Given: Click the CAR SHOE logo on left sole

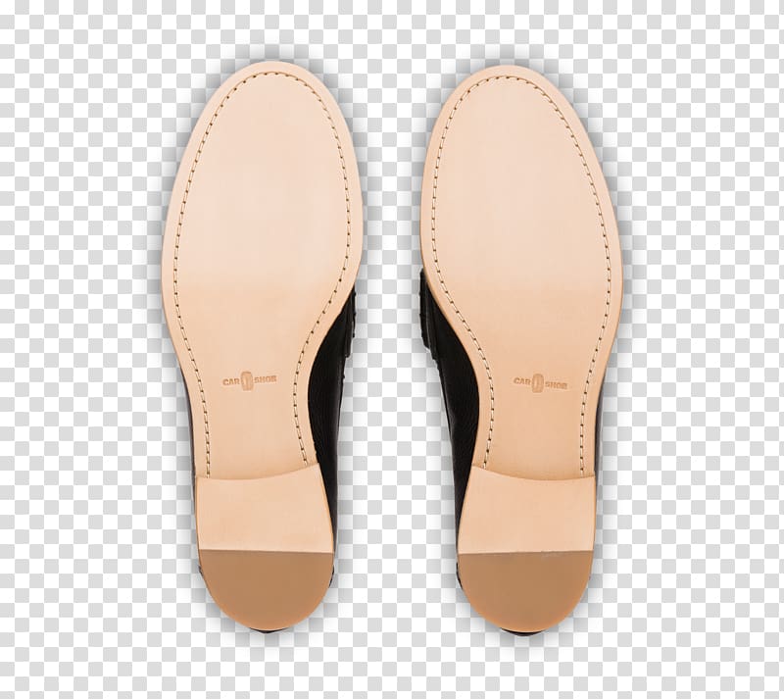Looking at the screenshot, I should 250,380.
